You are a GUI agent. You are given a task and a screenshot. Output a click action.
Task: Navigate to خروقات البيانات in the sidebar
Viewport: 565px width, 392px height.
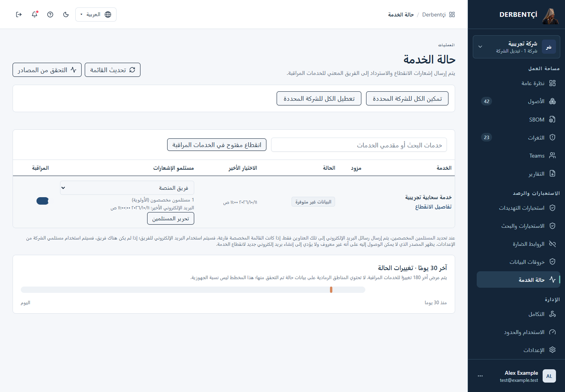[518, 262]
